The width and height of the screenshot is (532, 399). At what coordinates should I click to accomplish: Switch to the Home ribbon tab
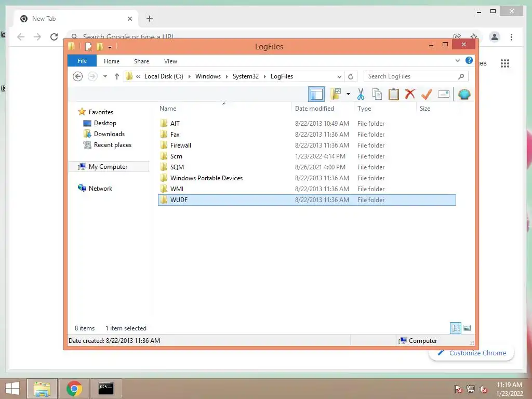click(112, 61)
